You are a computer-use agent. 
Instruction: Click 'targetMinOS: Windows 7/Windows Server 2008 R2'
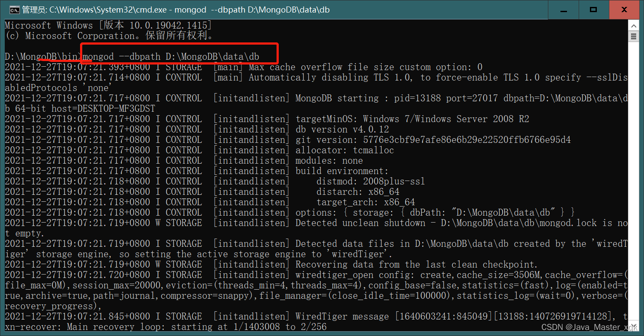pos(412,119)
